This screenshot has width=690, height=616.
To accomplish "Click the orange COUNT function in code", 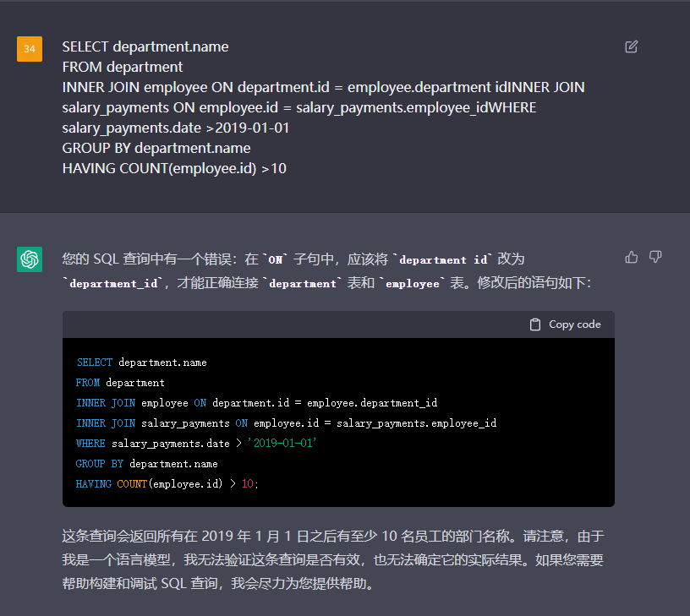I will click(132, 484).
